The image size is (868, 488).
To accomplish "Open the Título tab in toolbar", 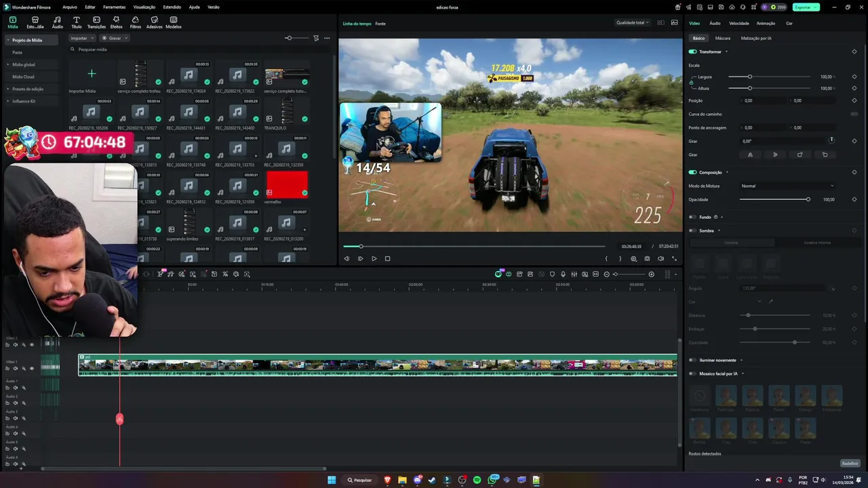I will click(76, 22).
